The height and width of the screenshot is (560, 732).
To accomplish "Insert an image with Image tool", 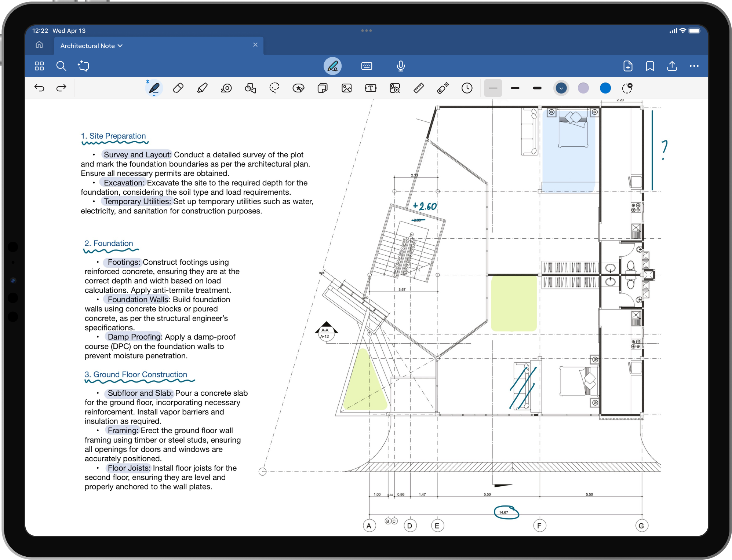I will click(x=346, y=88).
